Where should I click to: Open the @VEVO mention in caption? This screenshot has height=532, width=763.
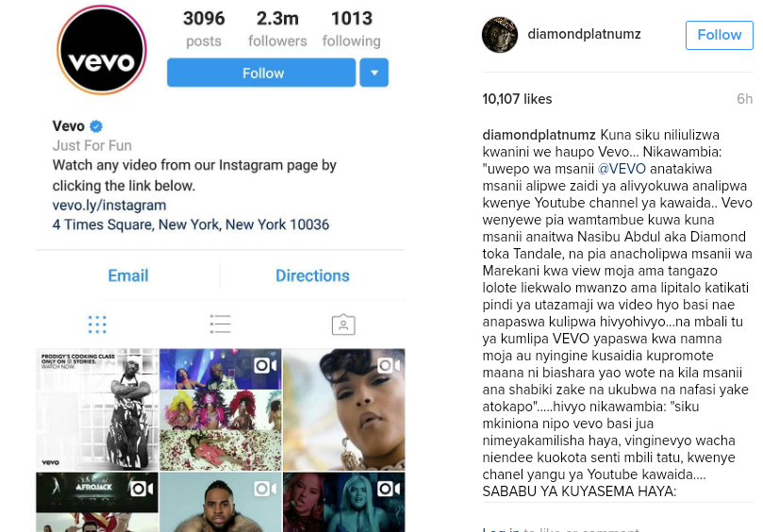click(x=622, y=169)
